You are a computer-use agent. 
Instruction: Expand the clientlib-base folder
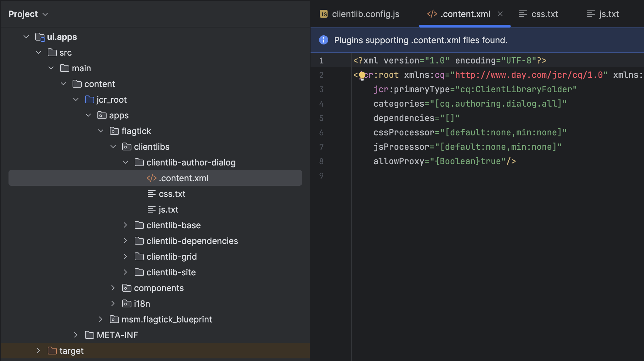[x=125, y=225]
